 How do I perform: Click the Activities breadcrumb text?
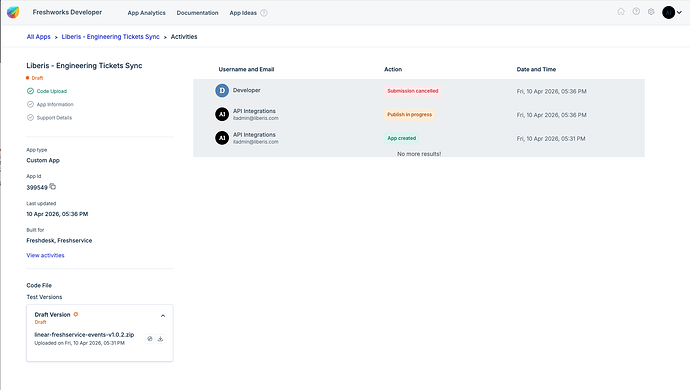[184, 37]
